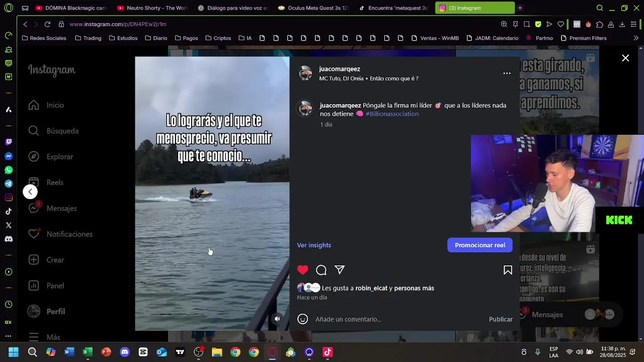Switch to Neutro Shorty YouTube tab

coord(152,8)
